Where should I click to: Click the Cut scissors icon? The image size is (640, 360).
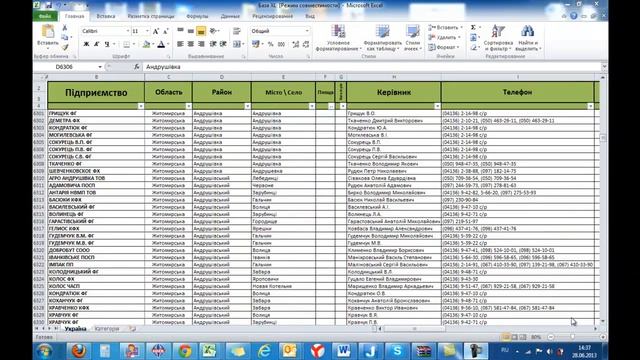[x=64, y=28]
